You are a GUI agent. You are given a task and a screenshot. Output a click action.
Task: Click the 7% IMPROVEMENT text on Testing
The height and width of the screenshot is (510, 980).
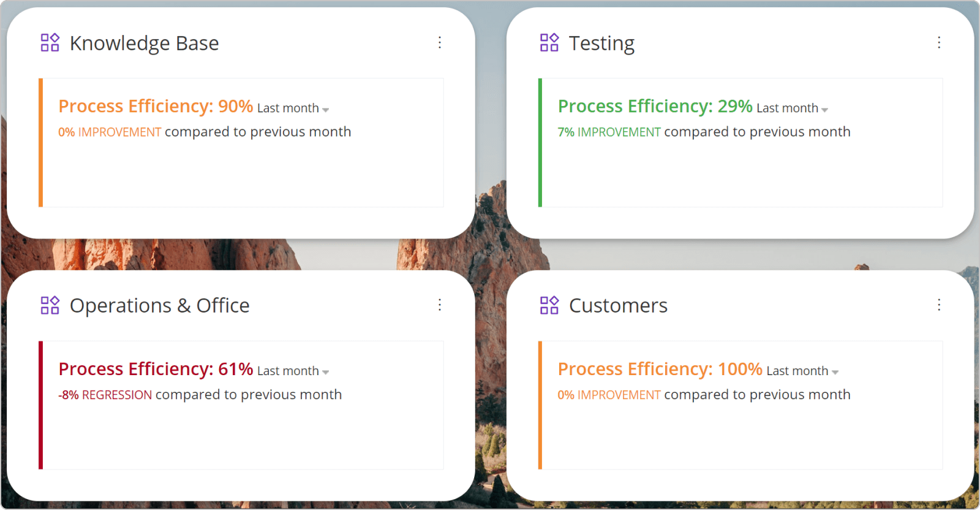coord(609,131)
